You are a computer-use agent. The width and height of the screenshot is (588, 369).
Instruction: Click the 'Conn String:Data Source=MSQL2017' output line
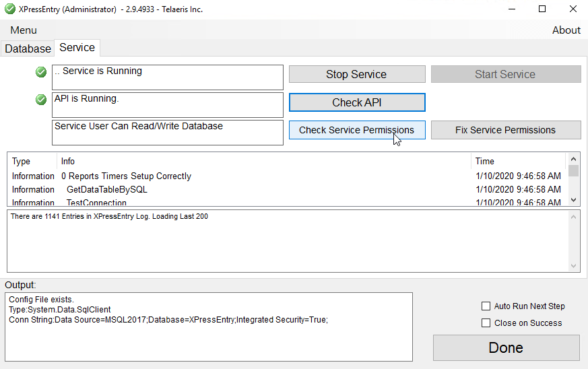pyautogui.click(x=168, y=320)
